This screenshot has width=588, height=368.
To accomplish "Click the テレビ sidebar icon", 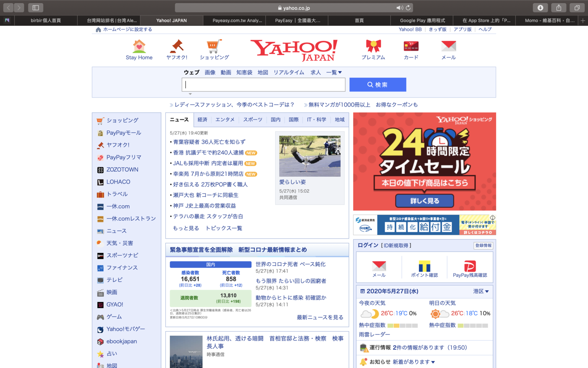I will pos(100,280).
